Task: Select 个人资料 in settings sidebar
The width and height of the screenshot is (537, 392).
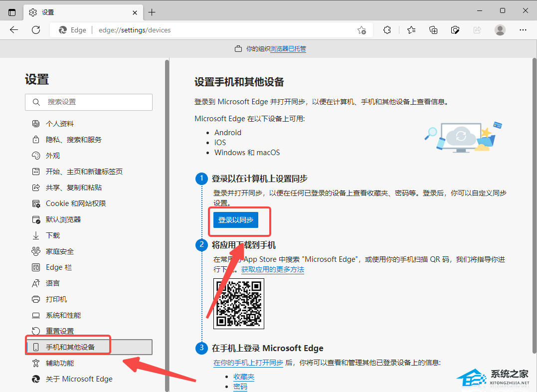Action: pos(60,124)
